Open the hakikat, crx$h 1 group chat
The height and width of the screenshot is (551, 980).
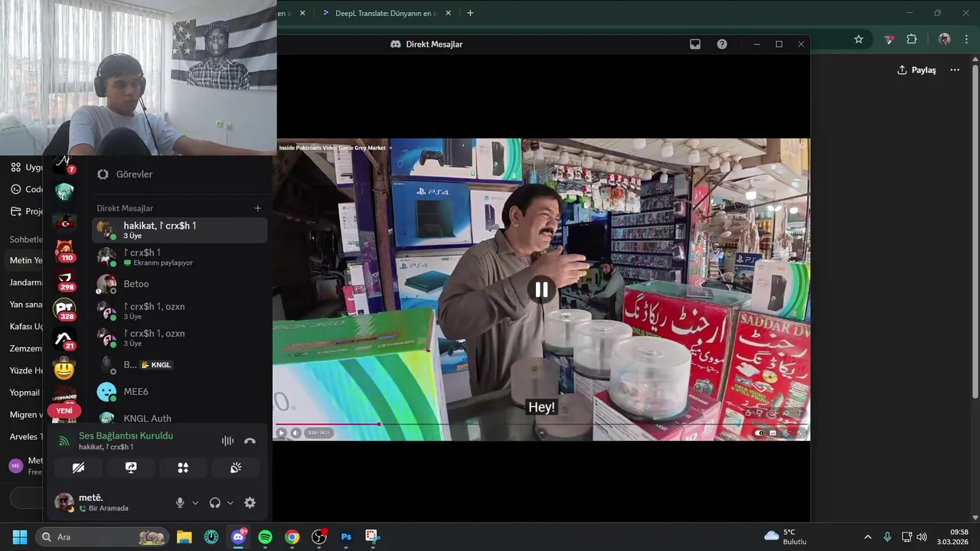coord(179,230)
